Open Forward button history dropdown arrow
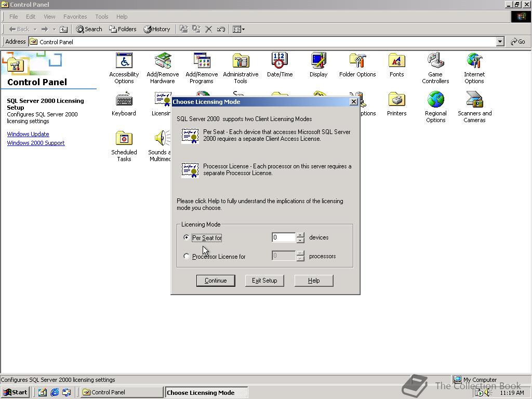Image resolution: width=532 pixels, height=399 pixels. tap(54, 29)
